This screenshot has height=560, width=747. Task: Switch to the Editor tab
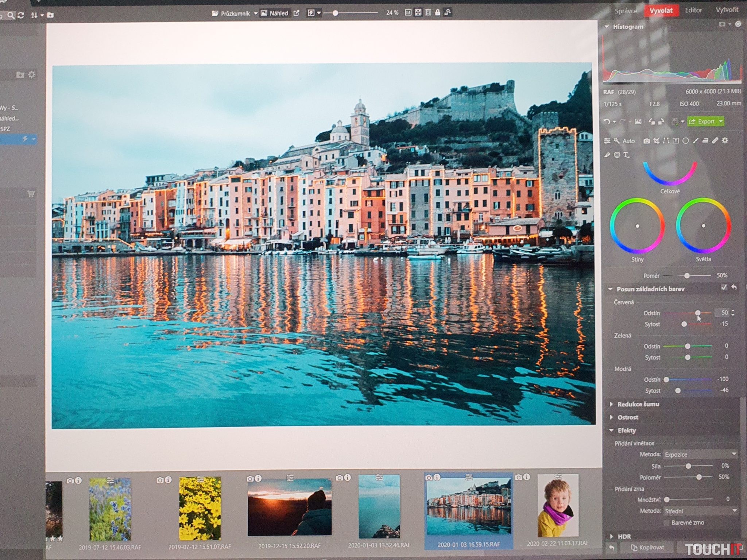[x=693, y=10]
